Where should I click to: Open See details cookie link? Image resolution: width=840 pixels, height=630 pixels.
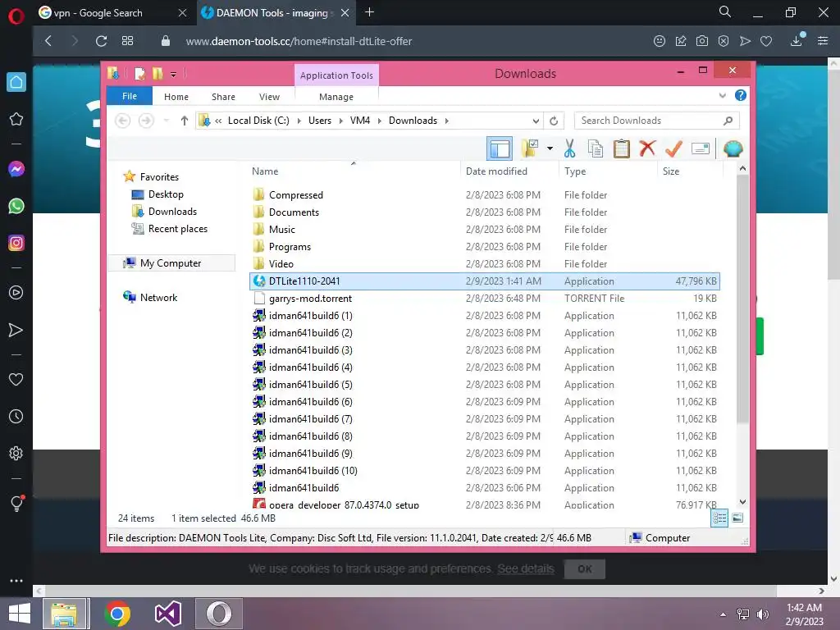[526, 569]
